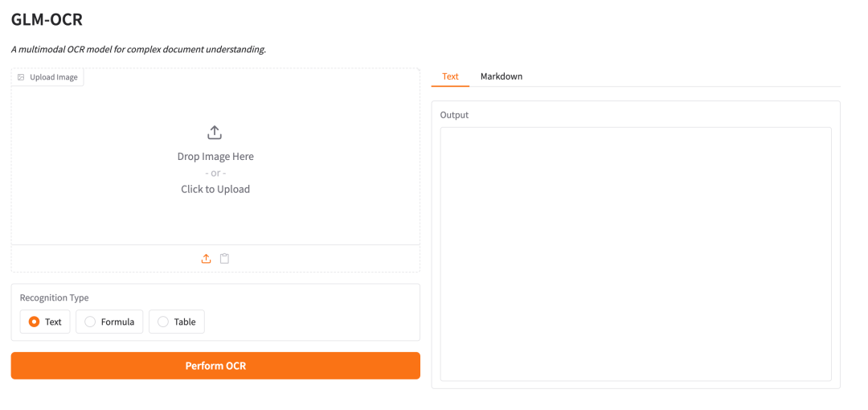Click the Upload Image label text
Image resolution: width=868 pixels, height=410 pixels.
(54, 77)
